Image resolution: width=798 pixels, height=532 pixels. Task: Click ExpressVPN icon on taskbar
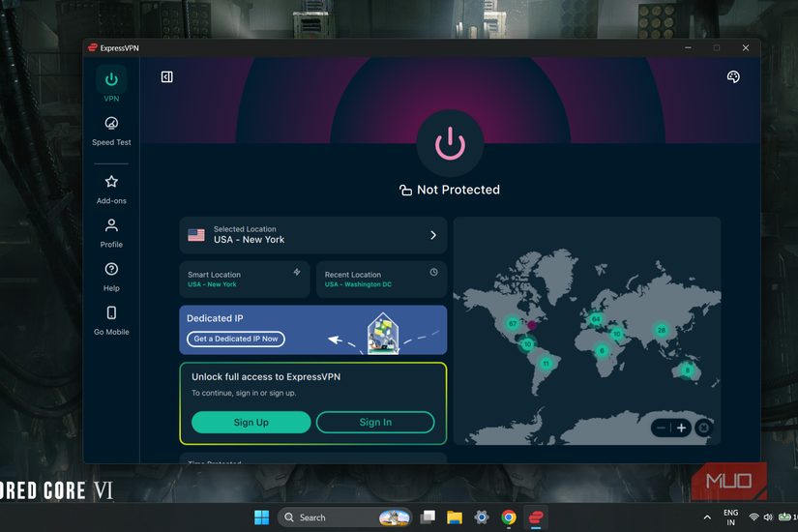coord(536,517)
